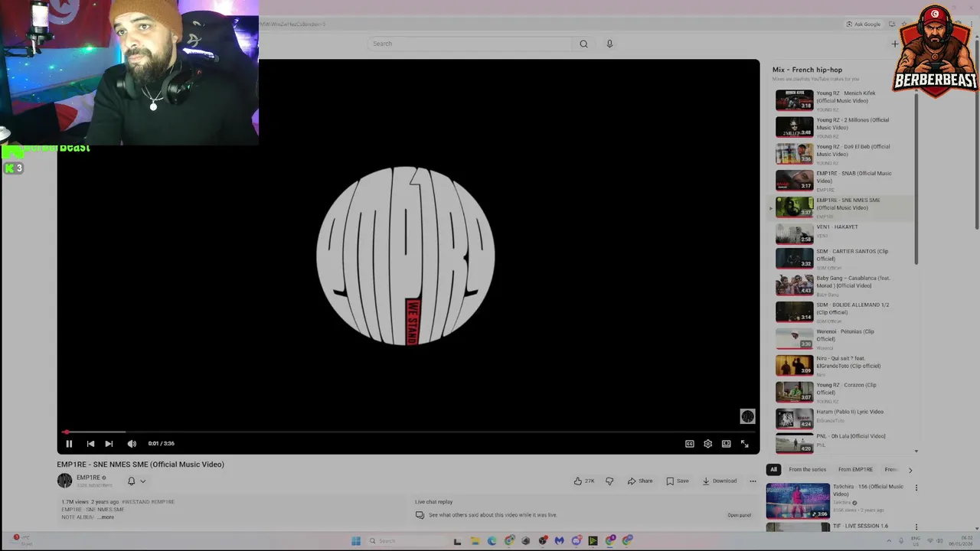Click the magnifier search button
The height and width of the screenshot is (551, 980).
pos(583,44)
